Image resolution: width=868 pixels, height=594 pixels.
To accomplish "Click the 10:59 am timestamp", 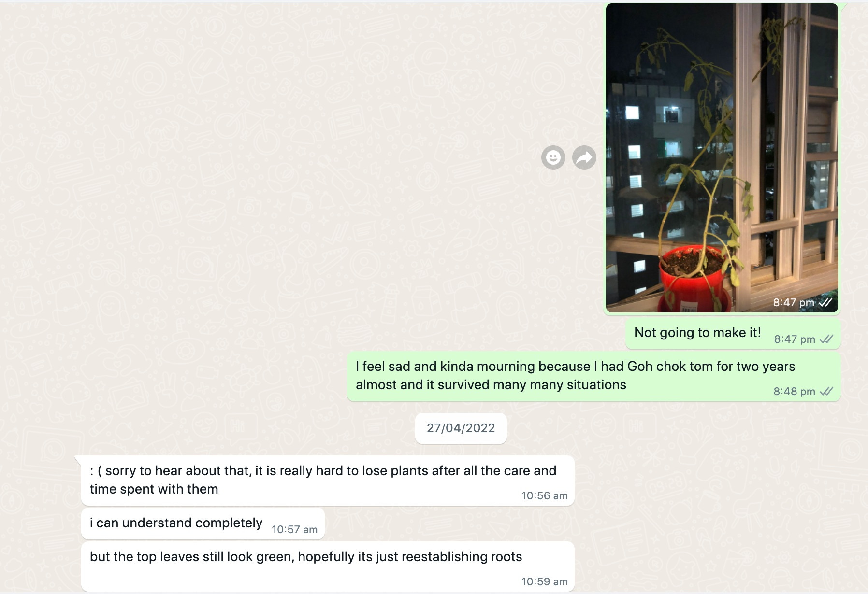I will 544,581.
